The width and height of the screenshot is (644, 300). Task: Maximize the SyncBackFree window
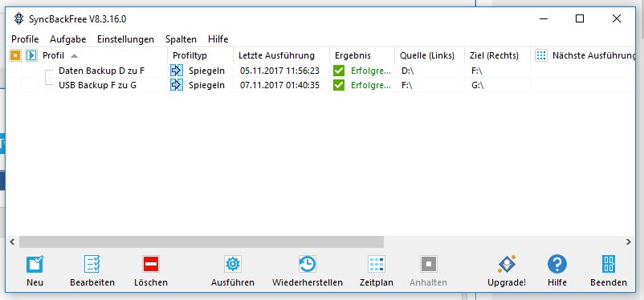580,18
